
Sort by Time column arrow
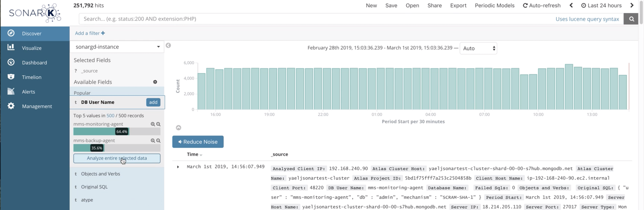point(201,155)
